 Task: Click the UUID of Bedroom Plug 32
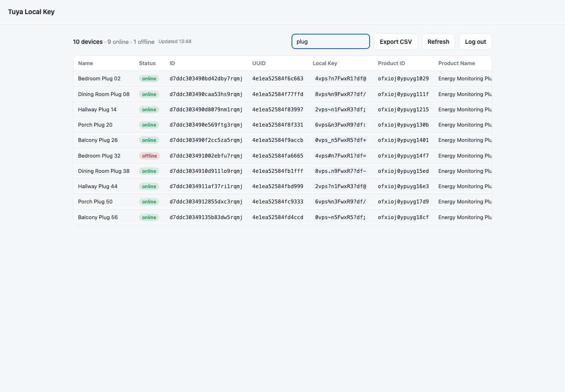pos(278,156)
